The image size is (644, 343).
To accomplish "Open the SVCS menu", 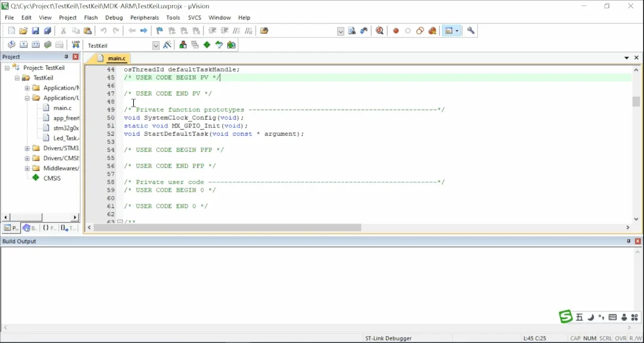I will pos(195,18).
